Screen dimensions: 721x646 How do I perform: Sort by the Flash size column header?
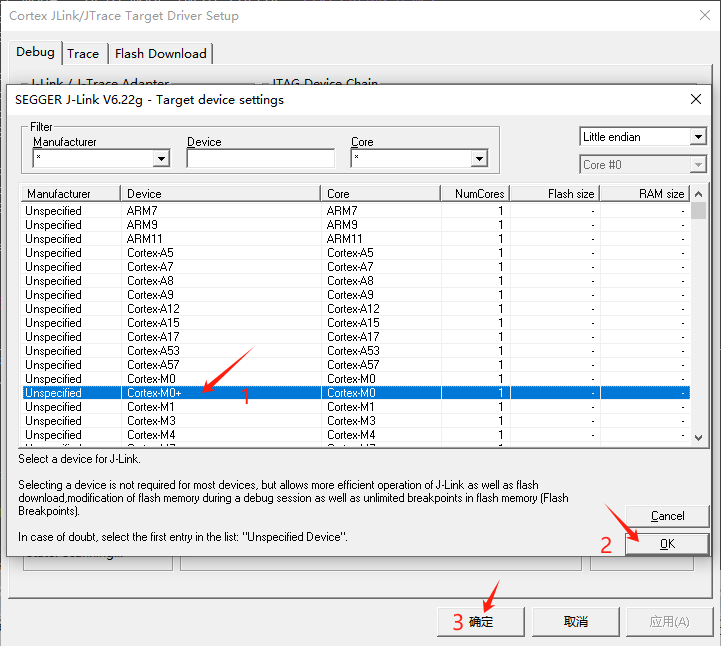pyautogui.click(x=555, y=194)
